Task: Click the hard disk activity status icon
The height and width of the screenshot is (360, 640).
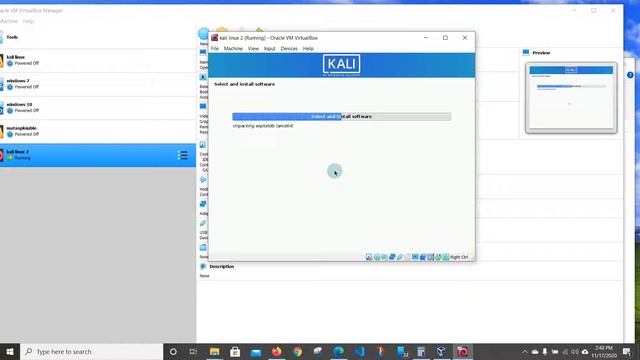Action: (x=369, y=257)
